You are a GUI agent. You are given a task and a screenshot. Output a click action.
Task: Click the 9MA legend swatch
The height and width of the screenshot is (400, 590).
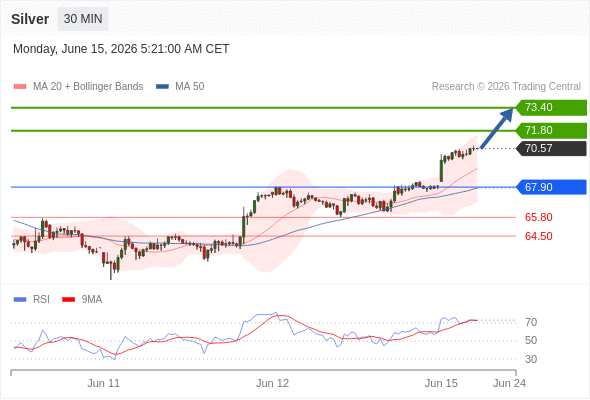coord(68,300)
